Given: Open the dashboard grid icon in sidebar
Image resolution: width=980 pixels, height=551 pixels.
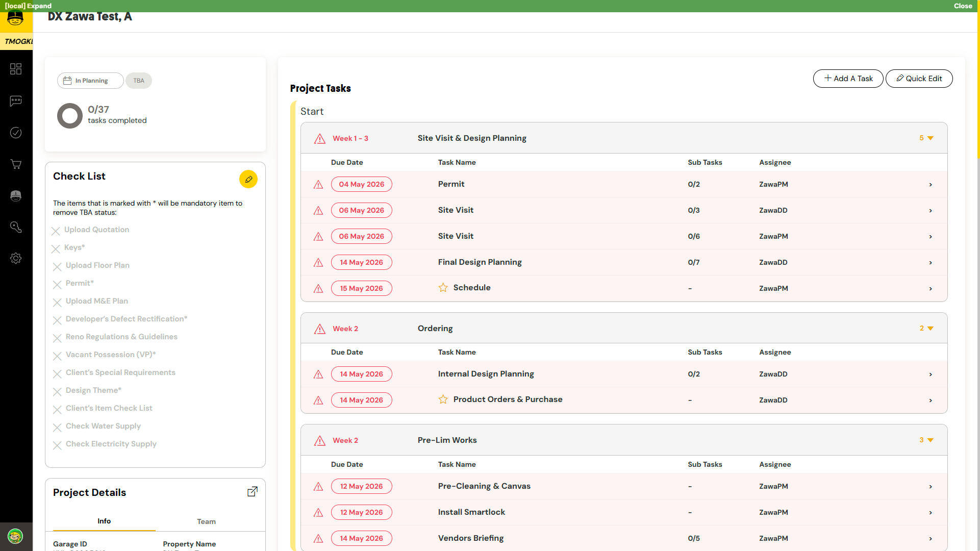Looking at the screenshot, I should tap(16, 69).
